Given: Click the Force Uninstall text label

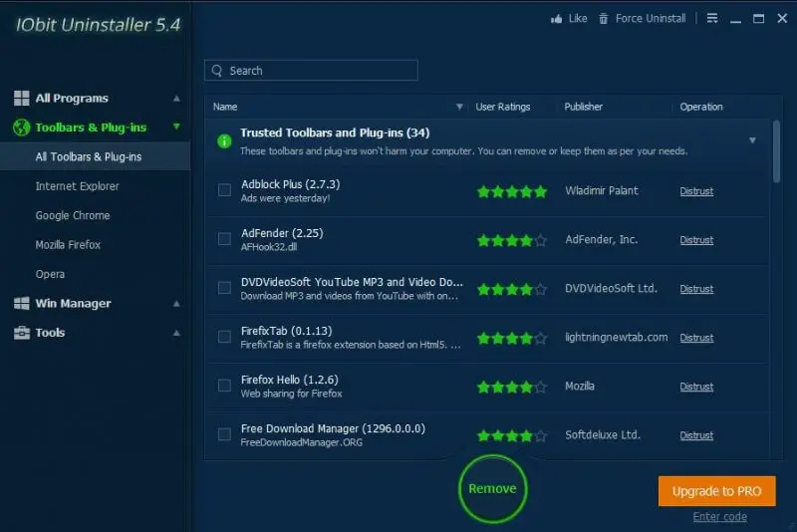Looking at the screenshot, I should 651,19.
